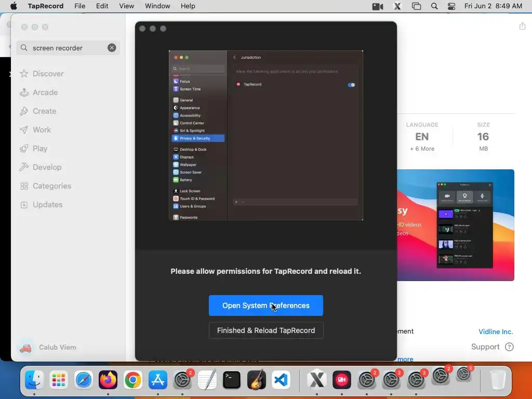Open the window stack icon in menu bar
Screen dimensions: 532x399
416,6
